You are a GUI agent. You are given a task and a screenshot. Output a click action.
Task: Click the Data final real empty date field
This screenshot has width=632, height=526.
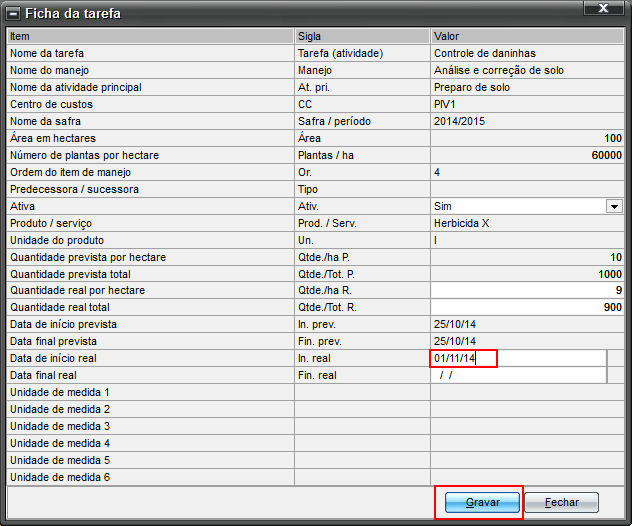(x=517, y=375)
